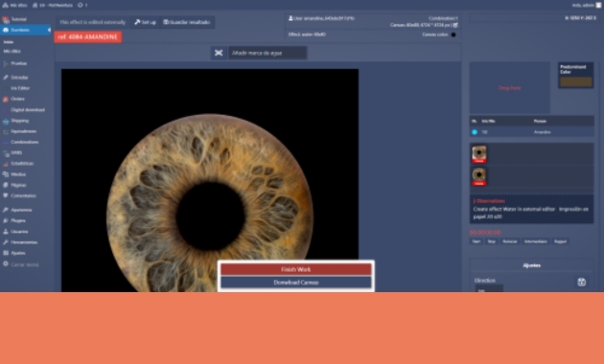
Task: Open Digital download in the sidebar
Action: pyautogui.click(x=28, y=109)
